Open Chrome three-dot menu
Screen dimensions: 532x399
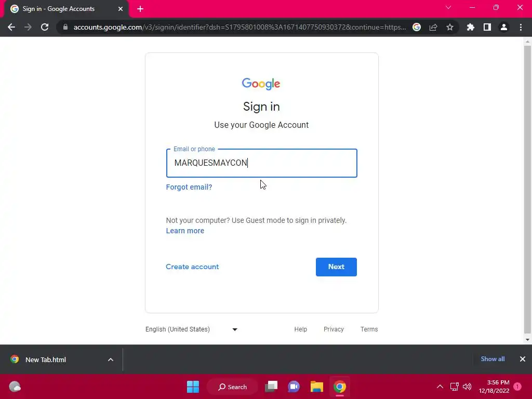521,27
